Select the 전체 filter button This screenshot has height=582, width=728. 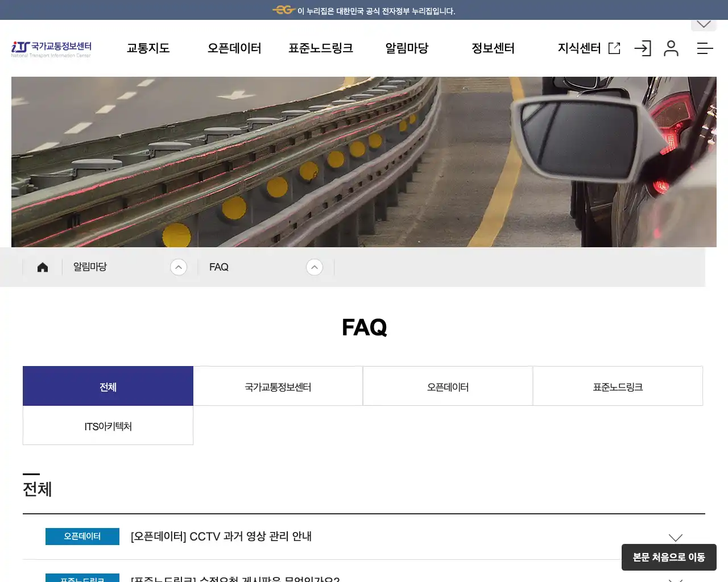tap(107, 386)
